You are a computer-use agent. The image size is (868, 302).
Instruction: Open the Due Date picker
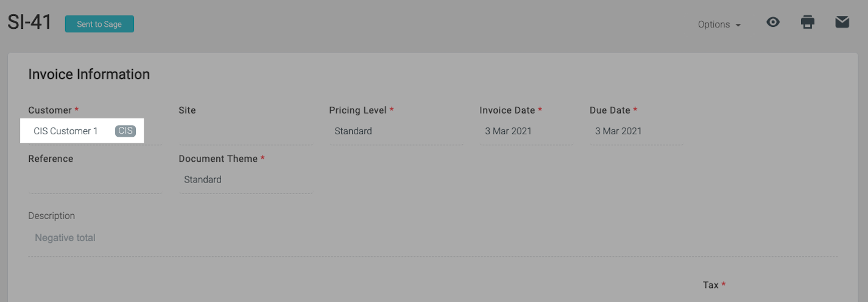[637, 131]
